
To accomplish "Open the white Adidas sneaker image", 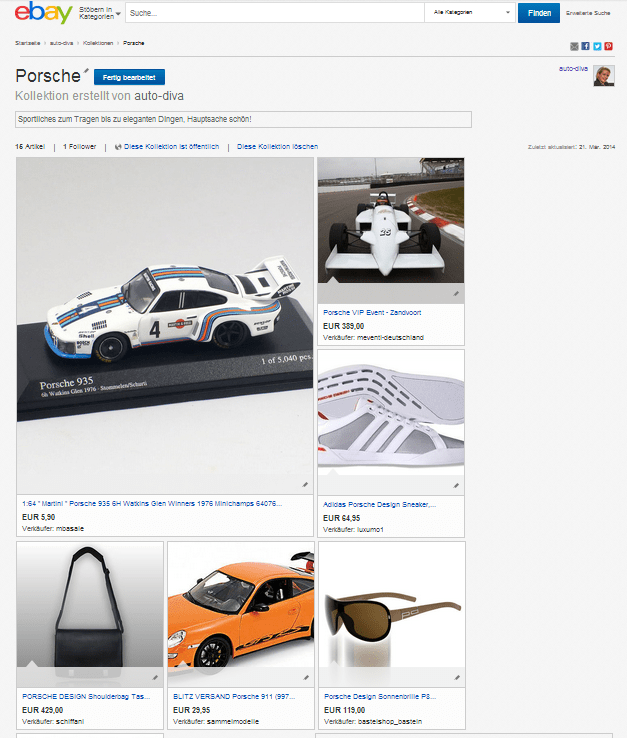I will [391, 412].
